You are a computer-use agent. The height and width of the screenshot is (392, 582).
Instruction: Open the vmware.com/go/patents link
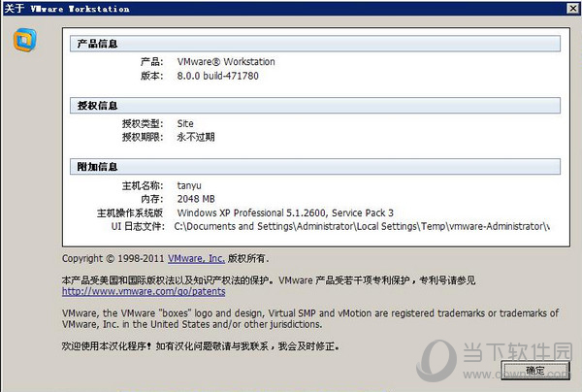[x=144, y=291]
